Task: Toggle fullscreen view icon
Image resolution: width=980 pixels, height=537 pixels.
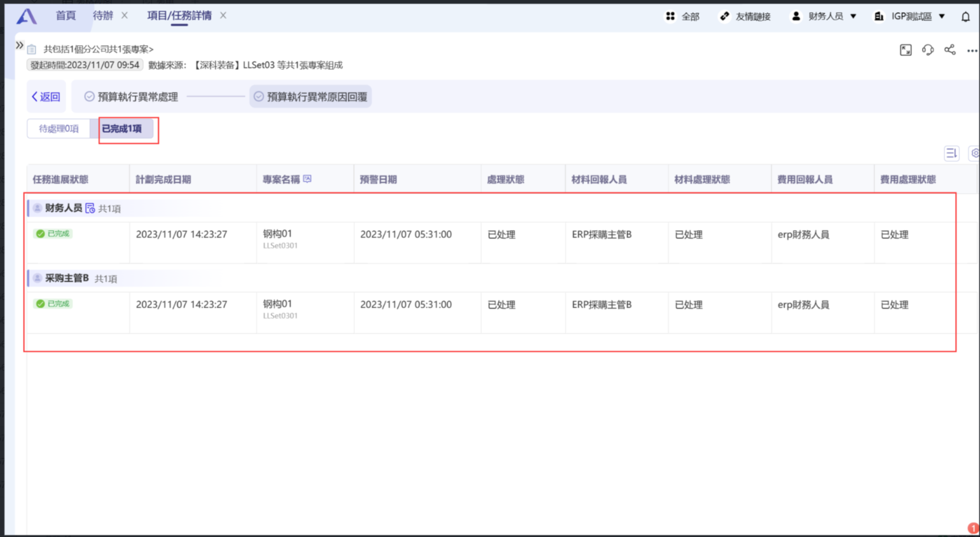Action: click(906, 50)
